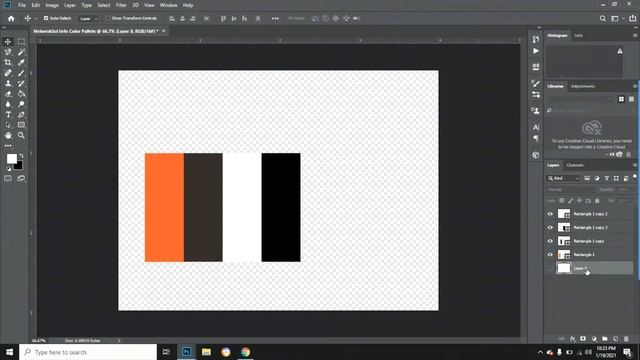Open Layers panel flyout menu

pyautogui.click(x=635, y=165)
